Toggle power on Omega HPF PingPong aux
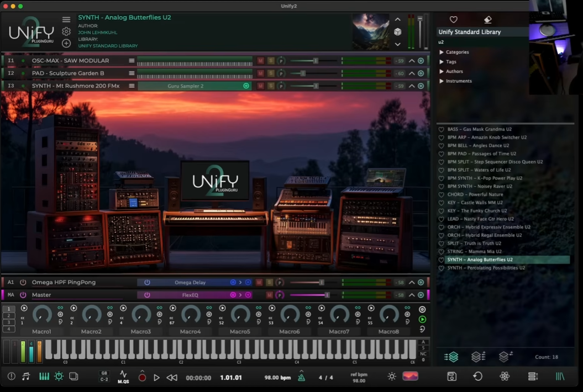Image resolution: width=583 pixels, height=392 pixels. click(23, 282)
